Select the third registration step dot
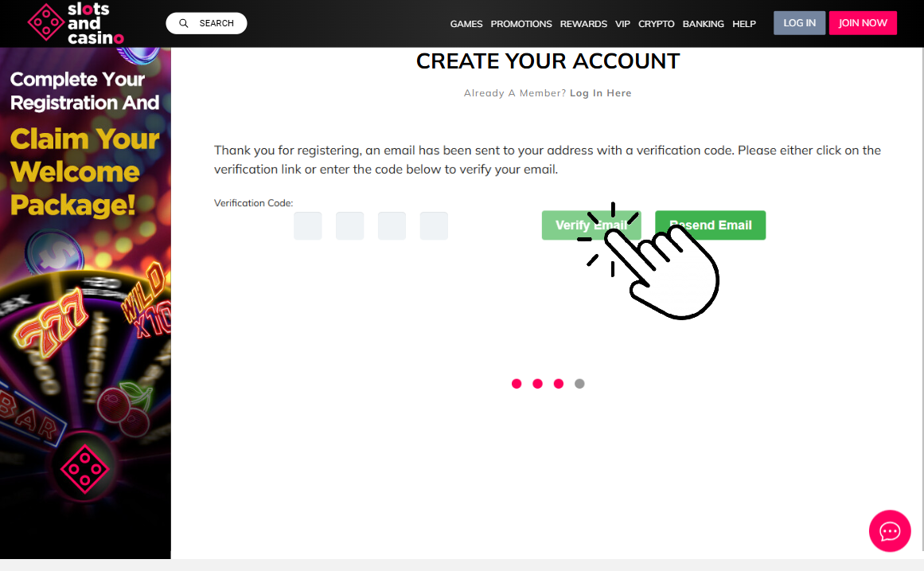Image resolution: width=924 pixels, height=571 pixels. point(559,384)
